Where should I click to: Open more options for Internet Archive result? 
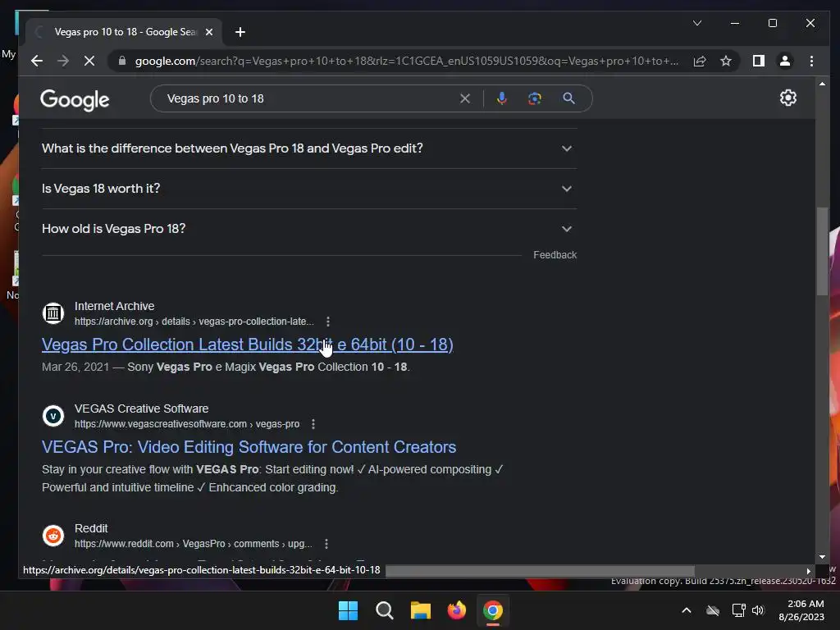click(x=328, y=322)
